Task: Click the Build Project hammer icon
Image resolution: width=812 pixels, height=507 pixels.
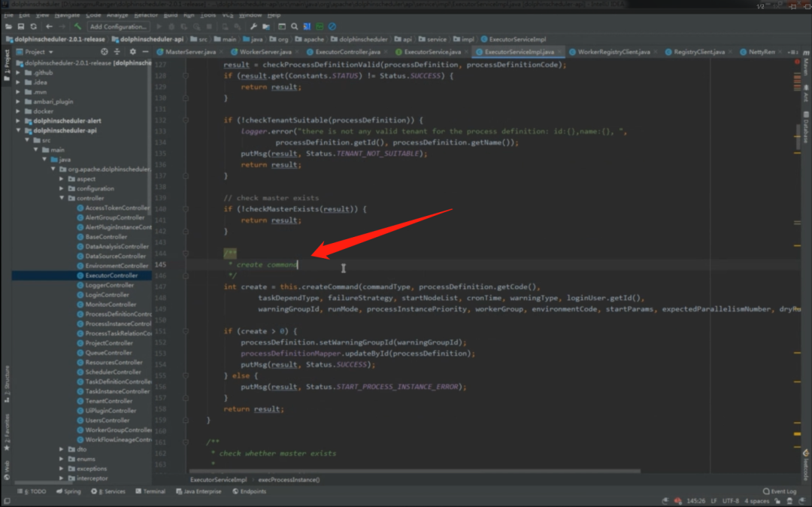Action: tap(77, 26)
